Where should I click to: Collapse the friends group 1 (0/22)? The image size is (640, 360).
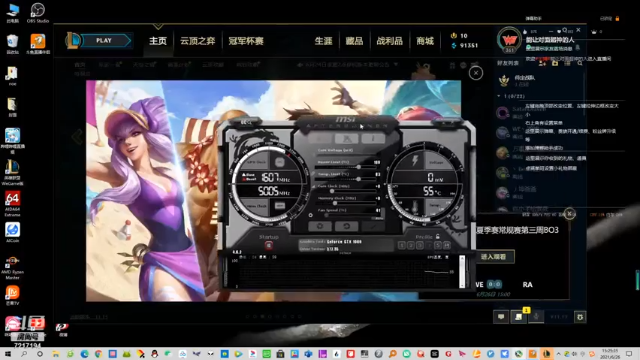[499, 96]
